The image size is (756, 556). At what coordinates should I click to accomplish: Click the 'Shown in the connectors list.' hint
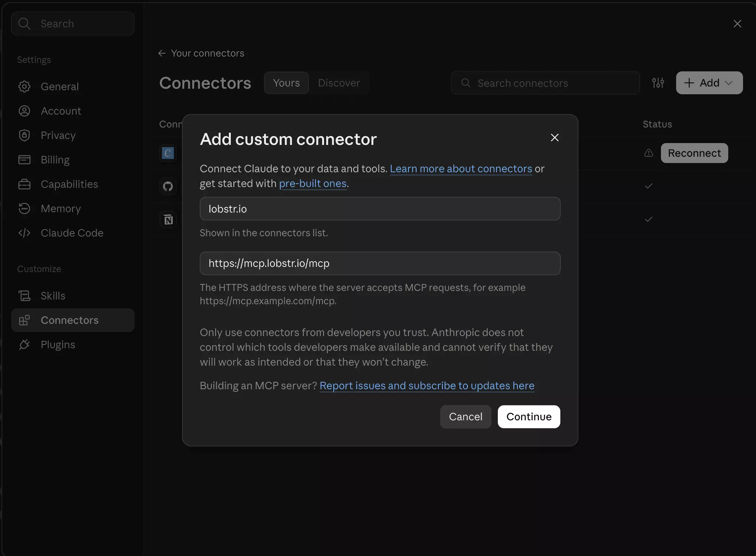tap(264, 233)
